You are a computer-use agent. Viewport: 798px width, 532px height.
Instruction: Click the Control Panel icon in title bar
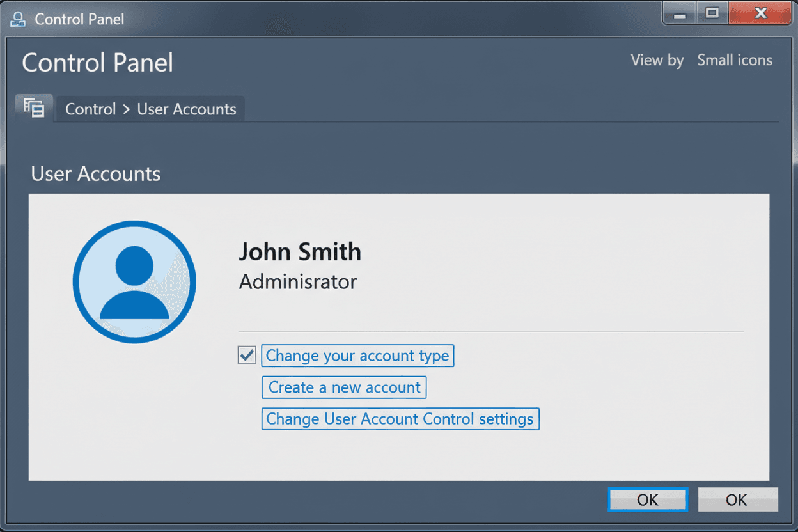tap(18, 19)
